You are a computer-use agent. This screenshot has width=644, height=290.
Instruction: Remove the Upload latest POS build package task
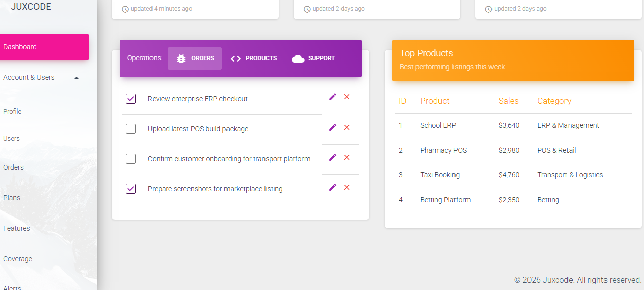tap(347, 127)
